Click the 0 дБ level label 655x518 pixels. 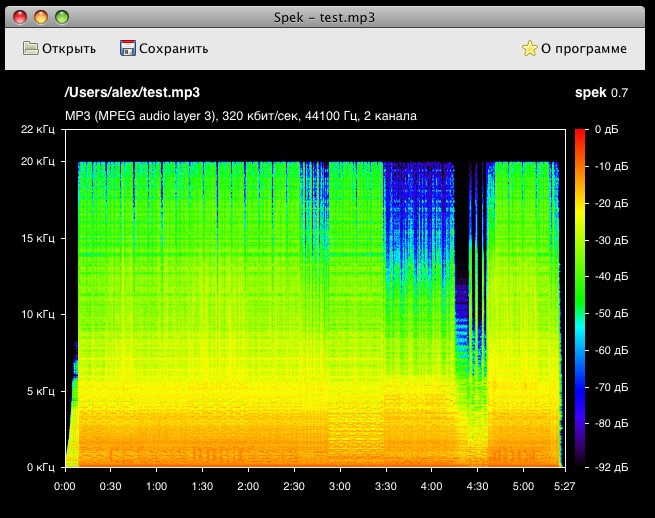click(x=607, y=130)
